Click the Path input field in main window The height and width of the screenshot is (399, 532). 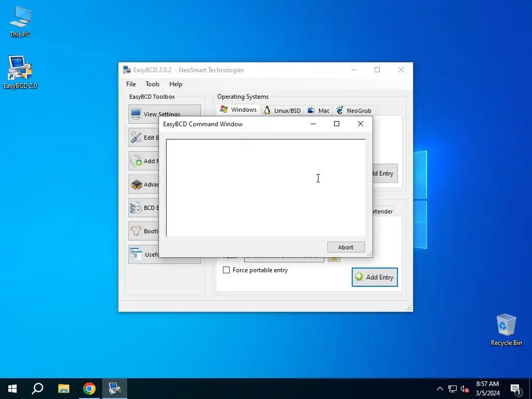point(284,259)
